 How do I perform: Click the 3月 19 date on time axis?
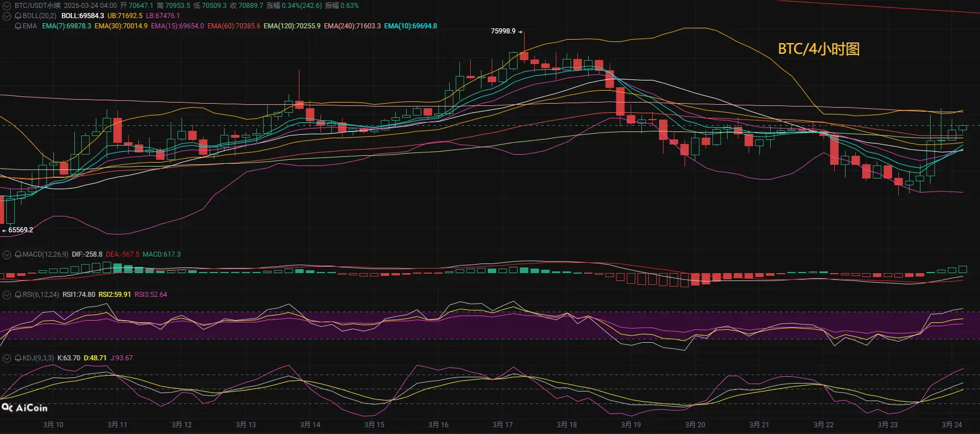tap(631, 425)
